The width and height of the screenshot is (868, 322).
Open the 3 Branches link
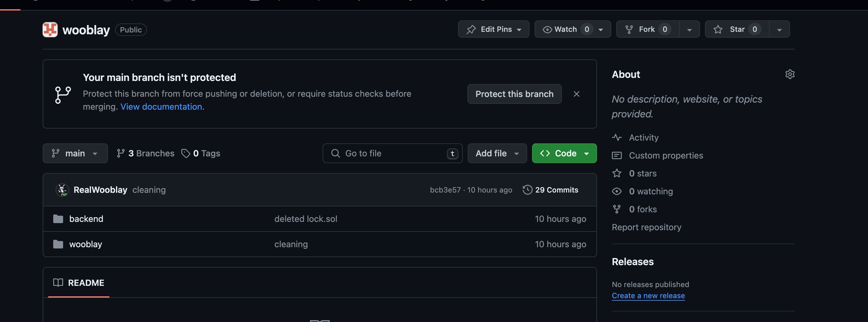coord(145,154)
